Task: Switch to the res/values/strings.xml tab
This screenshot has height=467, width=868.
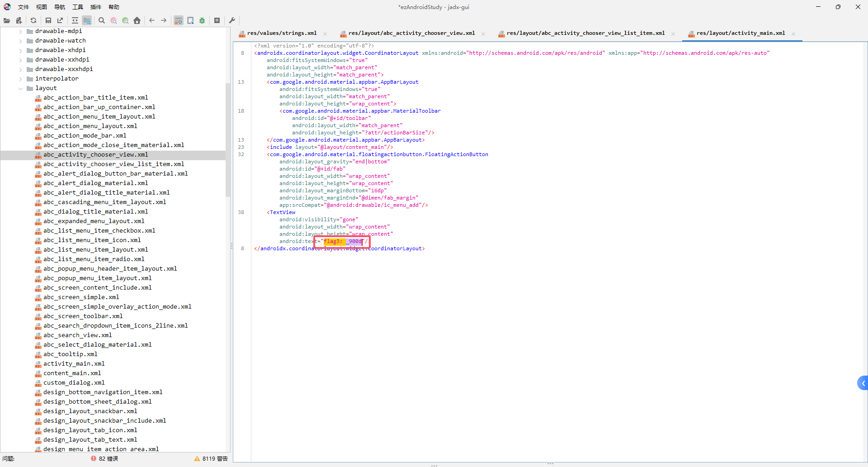Action: pyautogui.click(x=282, y=33)
